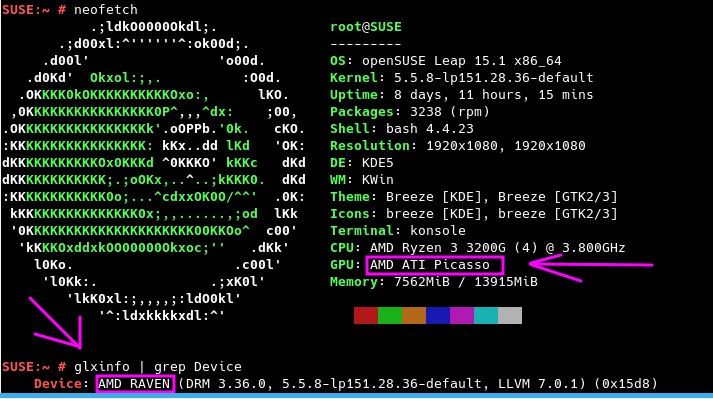
Task: Click the green 'Resolution' label
Action: pos(370,146)
